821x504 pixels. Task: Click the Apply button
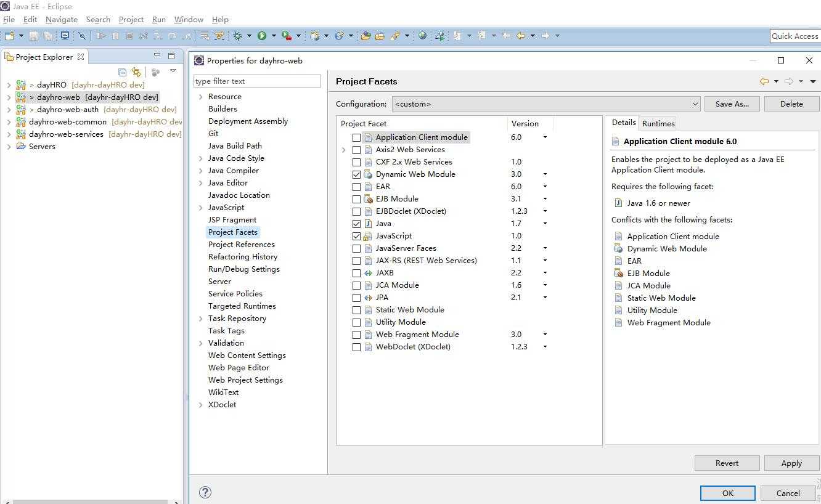pyautogui.click(x=791, y=463)
